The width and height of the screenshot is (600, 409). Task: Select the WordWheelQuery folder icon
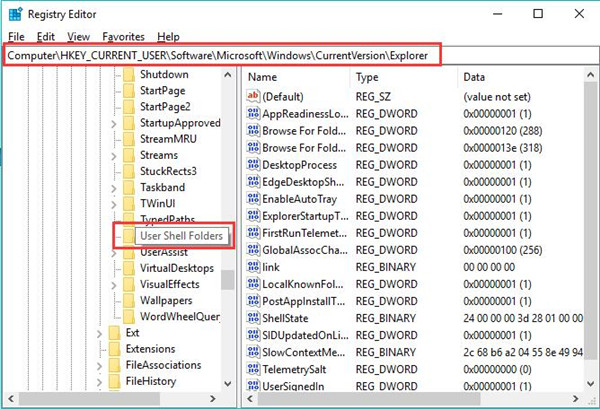129,316
